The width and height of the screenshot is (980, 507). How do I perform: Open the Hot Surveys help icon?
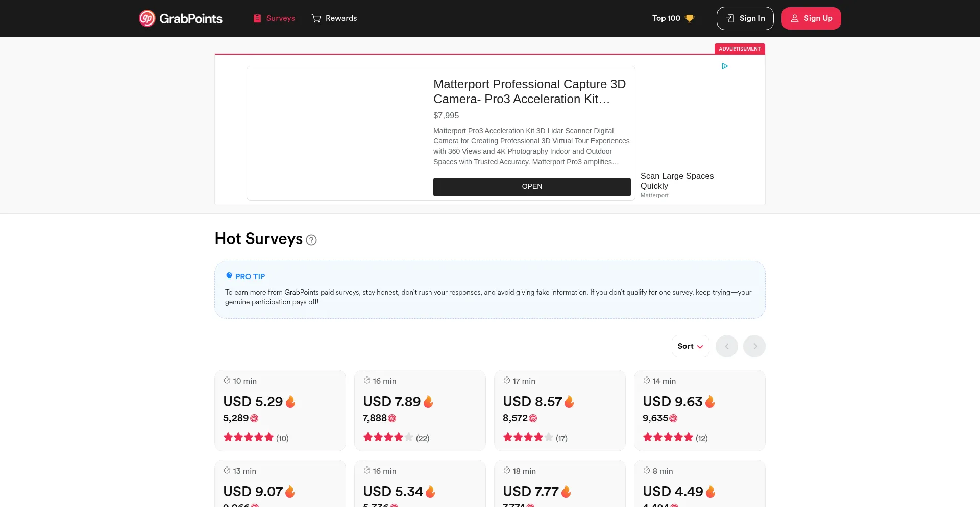click(x=311, y=240)
